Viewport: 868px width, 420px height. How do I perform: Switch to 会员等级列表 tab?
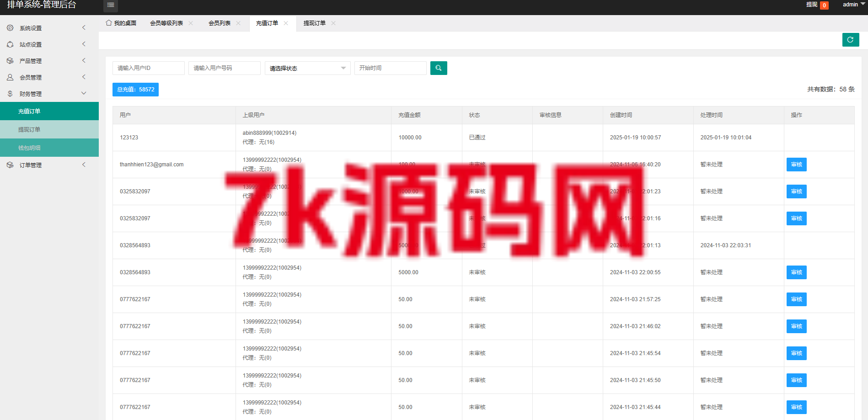pos(166,23)
